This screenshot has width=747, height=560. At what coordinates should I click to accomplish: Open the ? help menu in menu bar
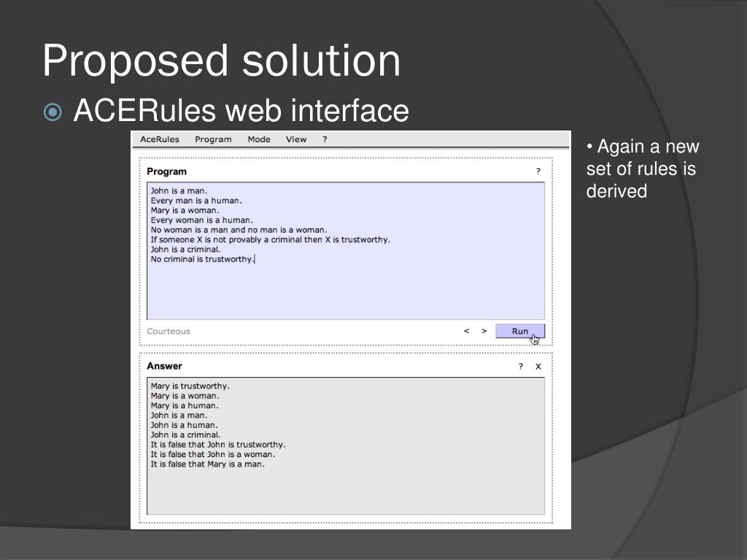coord(325,139)
